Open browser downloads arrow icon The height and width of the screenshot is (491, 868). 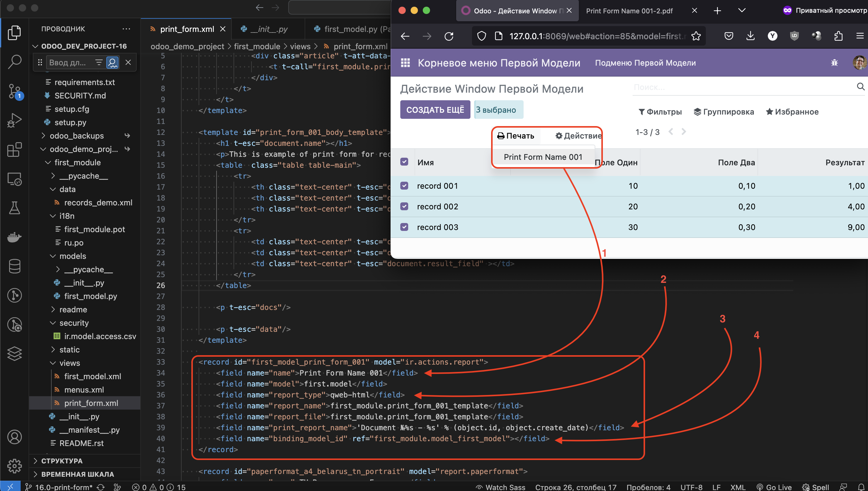[750, 36]
